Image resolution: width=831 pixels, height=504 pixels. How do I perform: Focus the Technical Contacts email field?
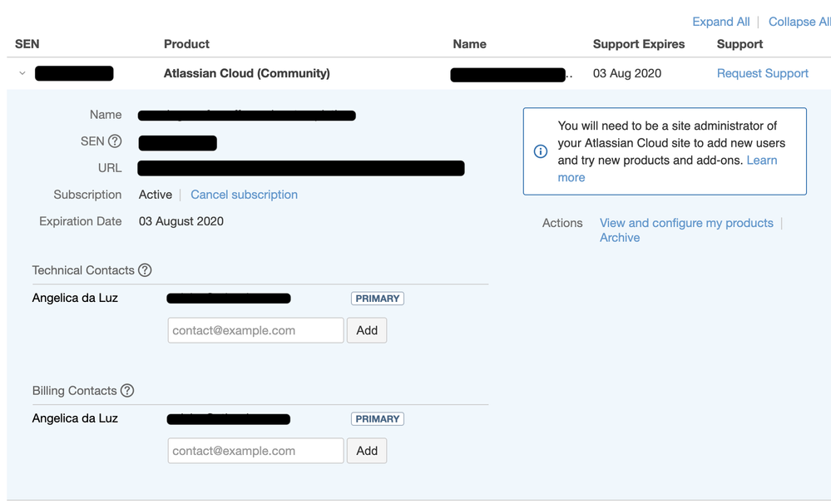tap(255, 330)
